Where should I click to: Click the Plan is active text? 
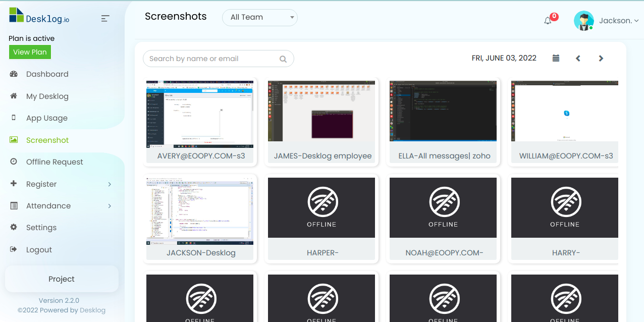point(31,38)
